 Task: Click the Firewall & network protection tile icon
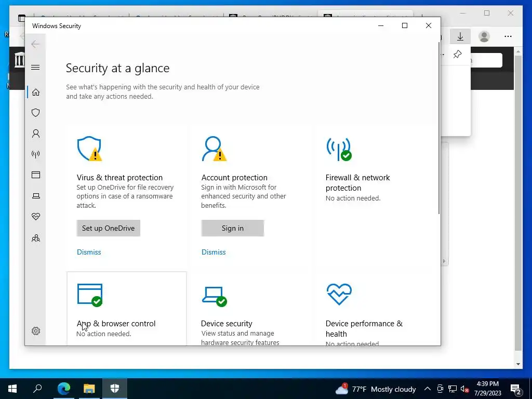(339, 149)
